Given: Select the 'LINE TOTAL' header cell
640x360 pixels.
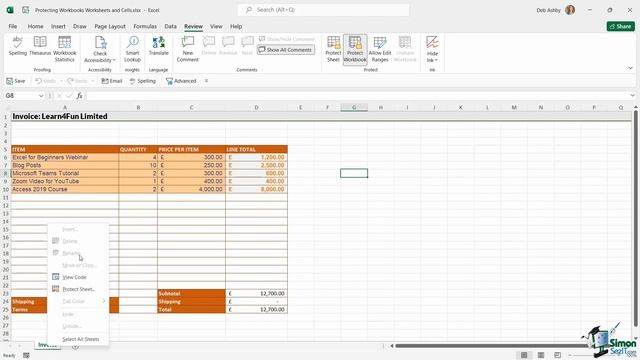Looking at the screenshot, I should coord(256,149).
